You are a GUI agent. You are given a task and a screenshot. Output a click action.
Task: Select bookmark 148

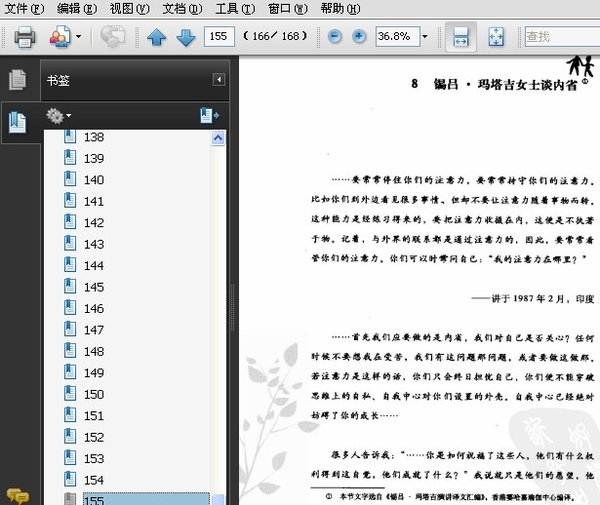(x=94, y=351)
